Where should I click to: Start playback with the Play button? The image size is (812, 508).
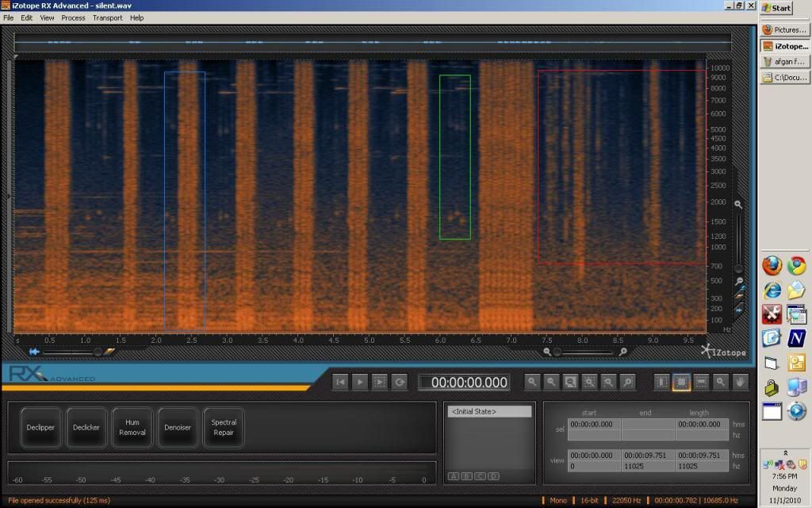tap(360, 382)
